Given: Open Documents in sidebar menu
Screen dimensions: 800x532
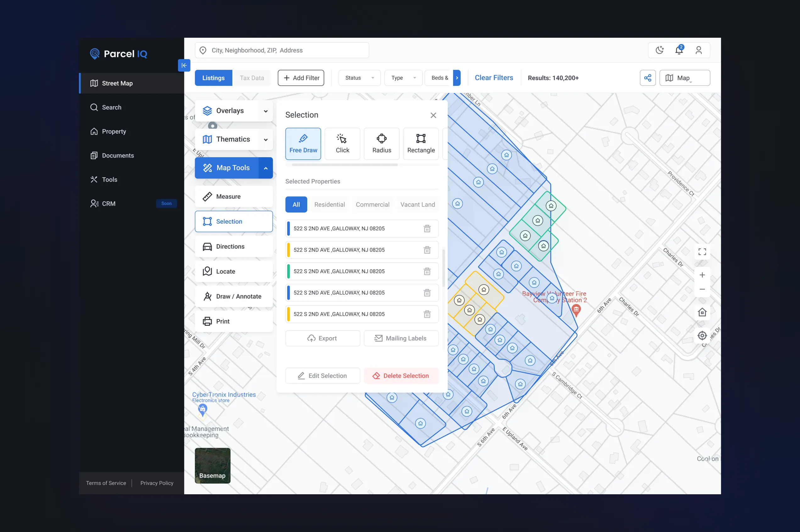Looking at the screenshot, I should (118, 155).
